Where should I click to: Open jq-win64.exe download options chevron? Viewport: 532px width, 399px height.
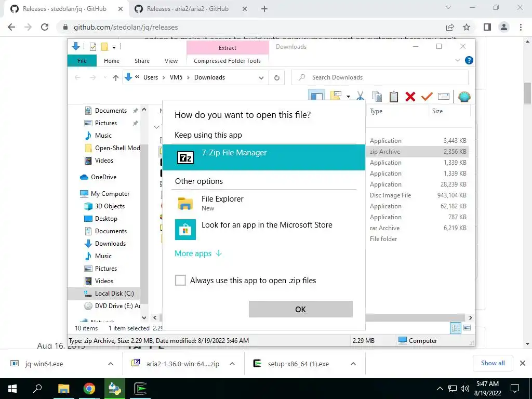110,364
